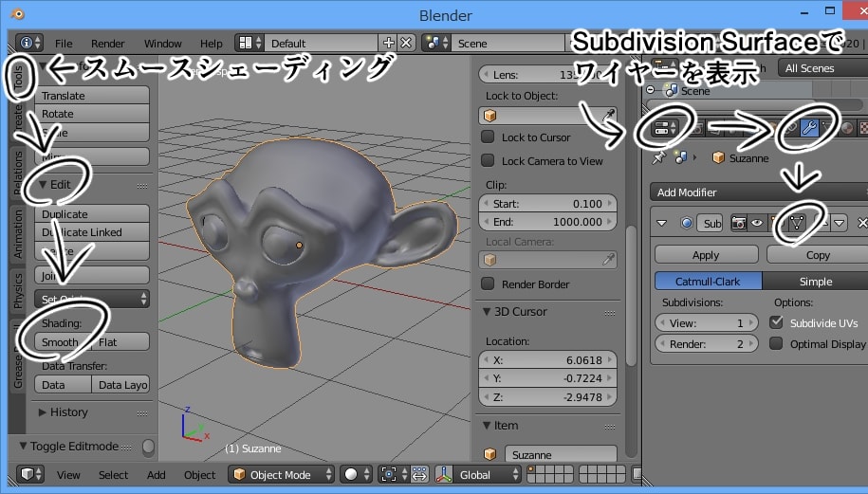Screen dimensions: 868x494
Task: Select Simple subdivision type
Action: pos(816,281)
